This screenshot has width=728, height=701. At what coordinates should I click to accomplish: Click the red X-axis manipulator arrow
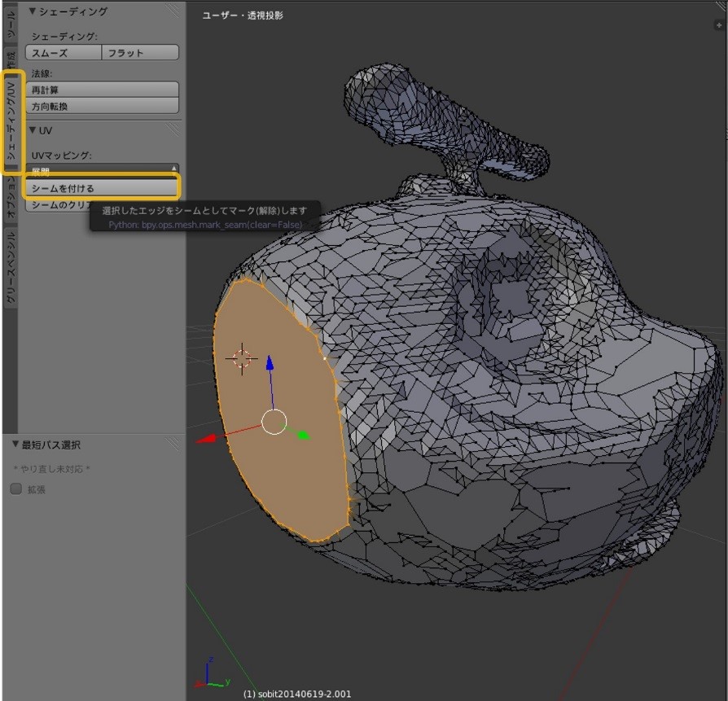coord(208,438)
